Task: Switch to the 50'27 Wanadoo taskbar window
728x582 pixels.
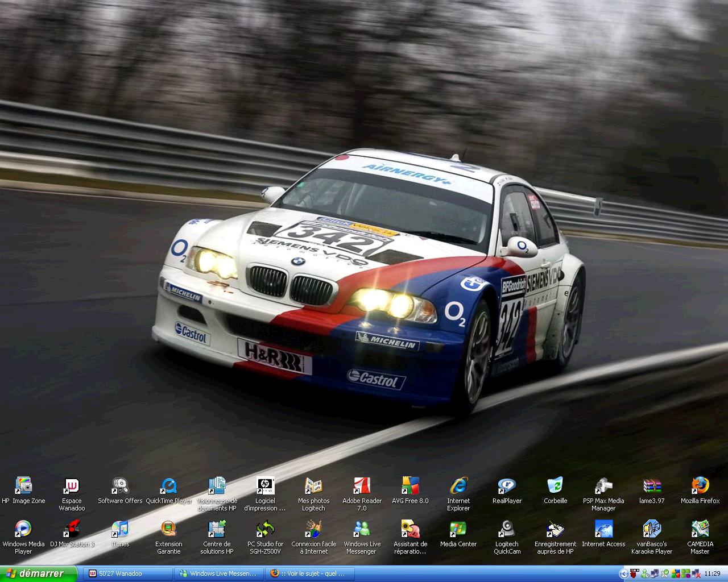Action: point(128,573)
